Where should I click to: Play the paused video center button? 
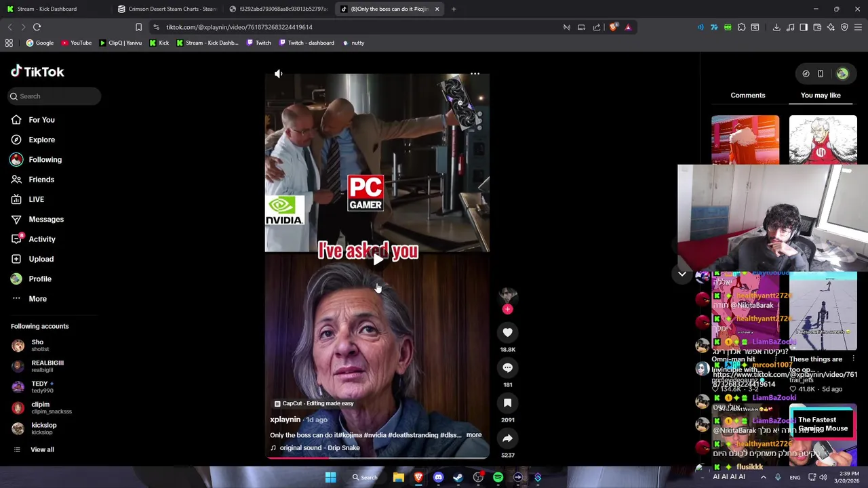click(x=377, y=258)
